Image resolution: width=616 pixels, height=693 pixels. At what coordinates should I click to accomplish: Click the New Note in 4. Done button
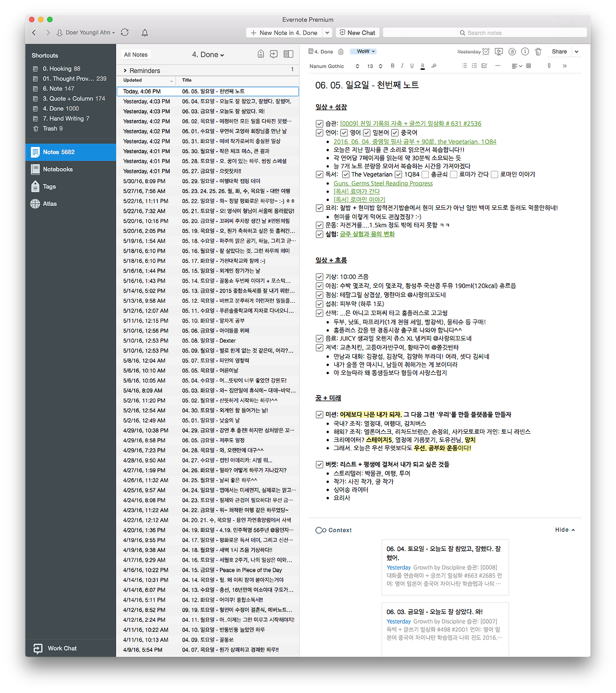click(x=284, y=33)
